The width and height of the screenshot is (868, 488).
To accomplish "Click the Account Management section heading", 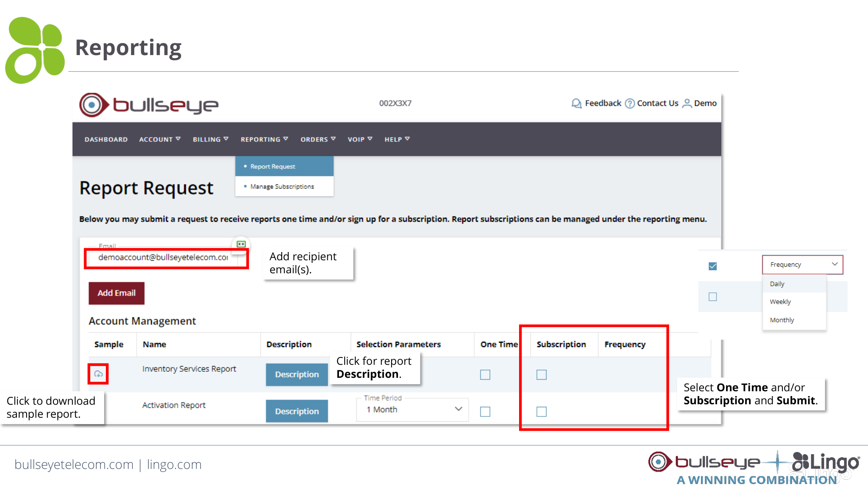I will pyautogui.click(x=142, y=321).
